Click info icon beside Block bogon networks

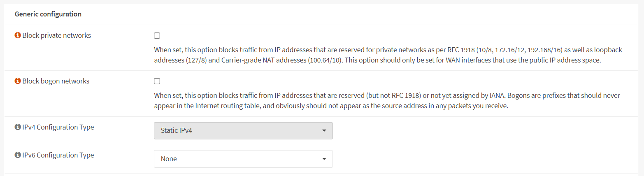[x=18, y=81]
